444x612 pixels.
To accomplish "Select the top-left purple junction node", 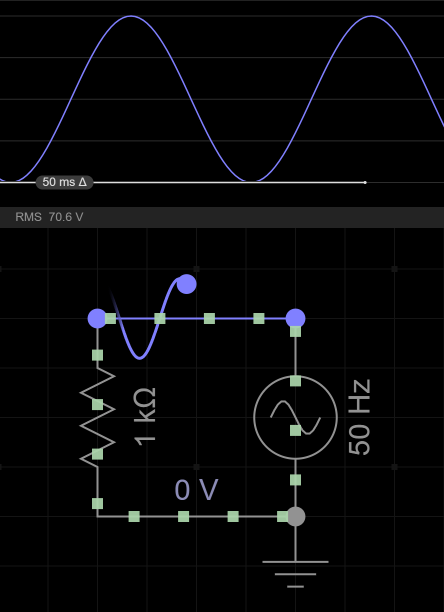I will click(98, 318).
